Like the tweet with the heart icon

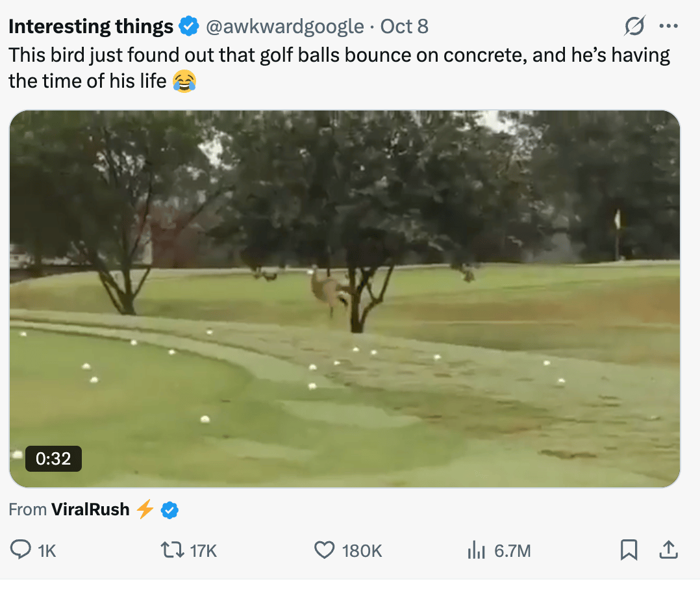tap(324, 550)
